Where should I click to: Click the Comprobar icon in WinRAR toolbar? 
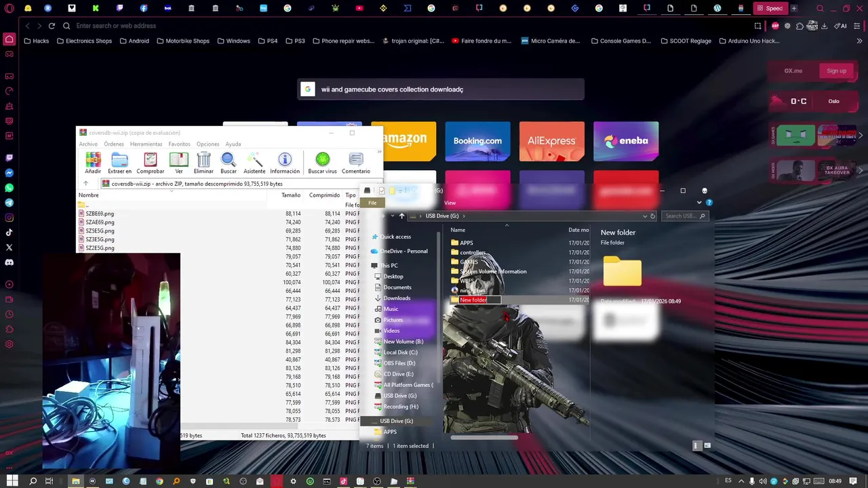click(151, 163)
